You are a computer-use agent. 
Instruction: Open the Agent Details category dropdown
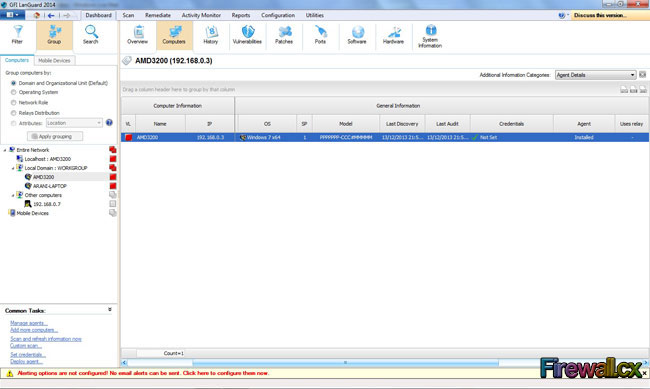pos(595,75)
